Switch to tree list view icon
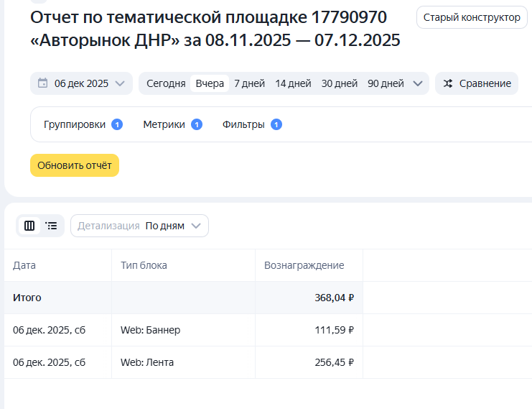Image resolution: width=532 pixels, height=409 pixels. 51,226
